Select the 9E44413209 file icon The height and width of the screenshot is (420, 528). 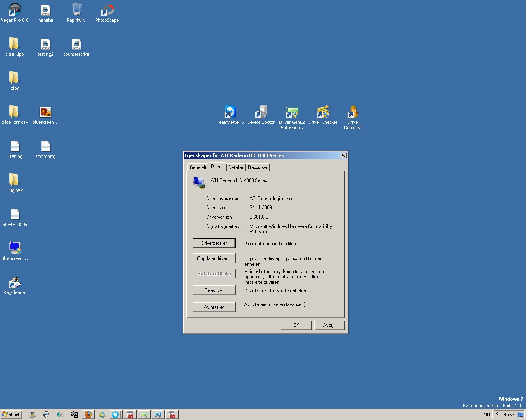pos(15,217)
